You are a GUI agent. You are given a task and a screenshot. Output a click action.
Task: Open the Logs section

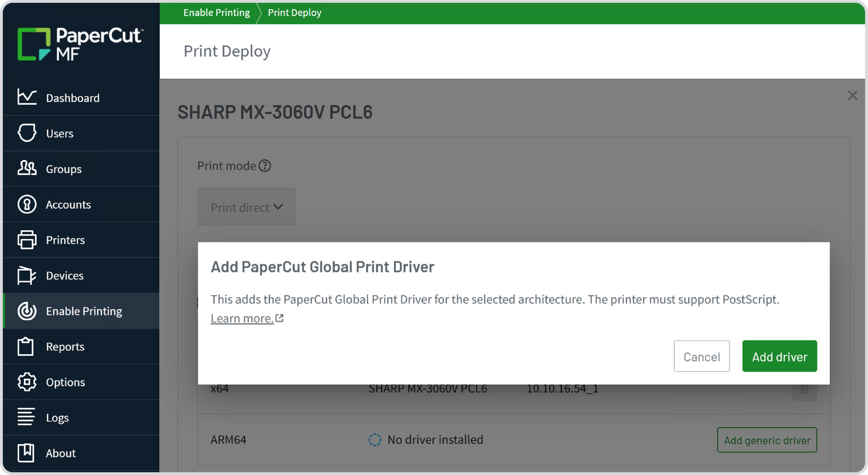click(x=81, y=418)
